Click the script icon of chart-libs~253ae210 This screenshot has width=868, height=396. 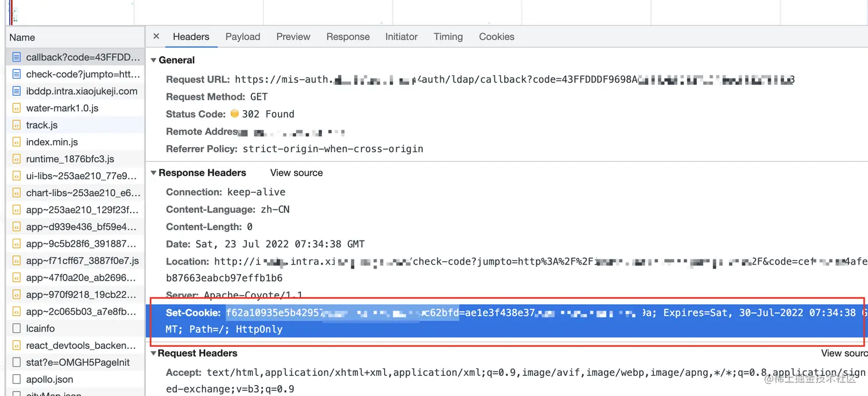[x=16, y=193]
